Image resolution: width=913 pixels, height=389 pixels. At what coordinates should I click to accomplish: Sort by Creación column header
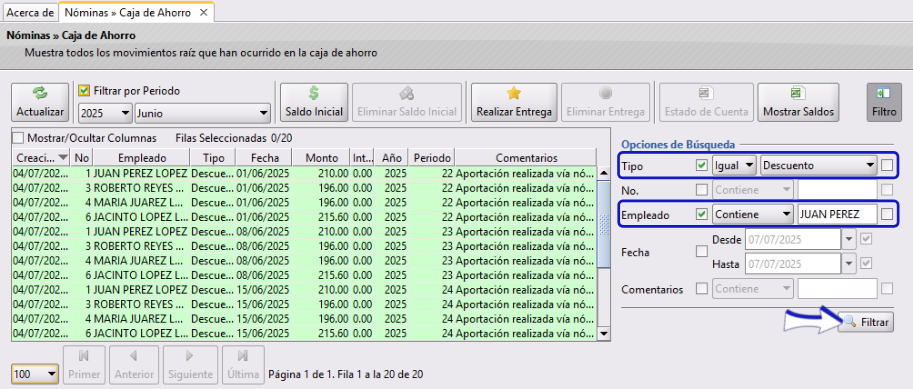(x=41, y=158)
